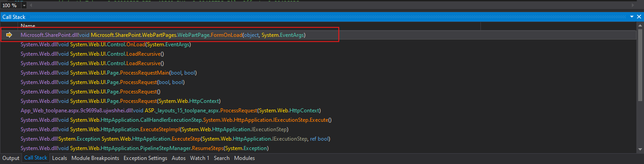
Task: Click the call stack scrollbar up arrow
Action: 640,26
